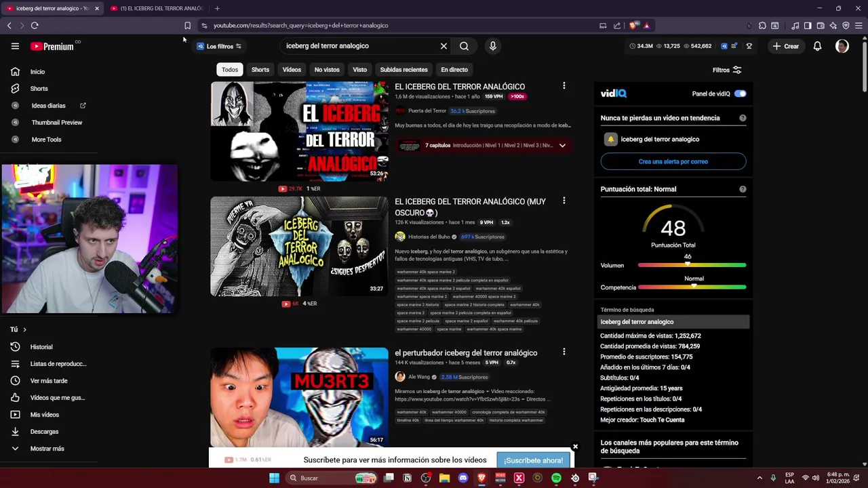Open the Los filtros vidIQ toggle button
The image size is (868, 488).
click(x=219, y=46)
